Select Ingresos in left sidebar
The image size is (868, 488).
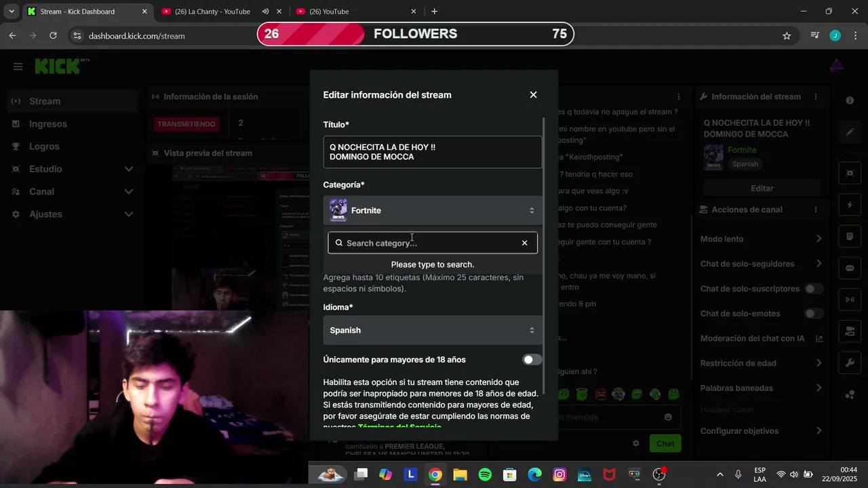pyautogui.click(x=71, y=124)
